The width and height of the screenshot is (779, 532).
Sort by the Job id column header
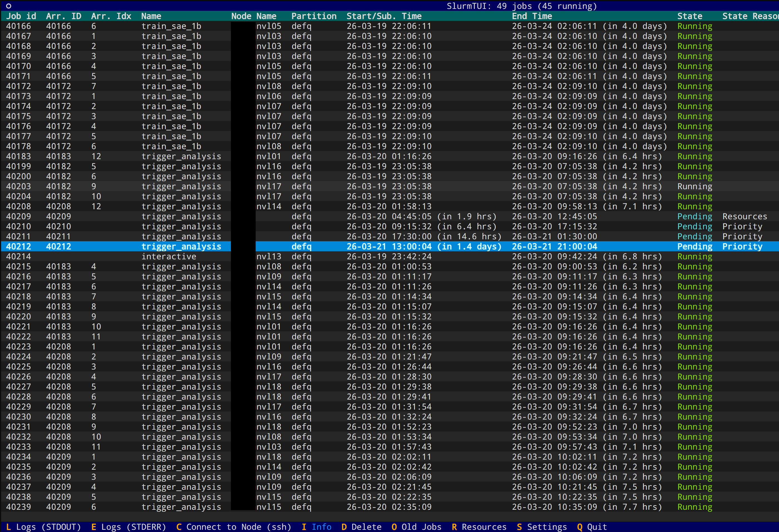[x=21, y=16]
